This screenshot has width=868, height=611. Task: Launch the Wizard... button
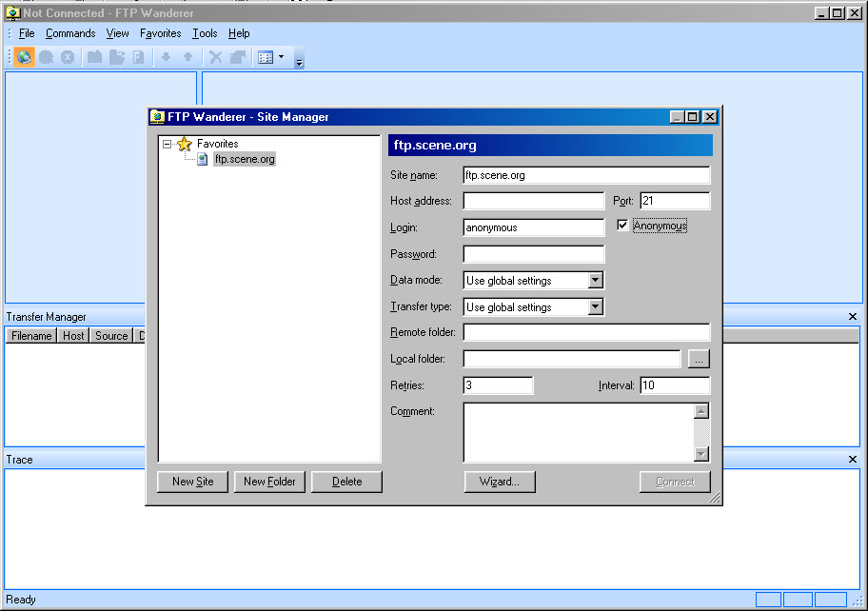pos(500,482)
